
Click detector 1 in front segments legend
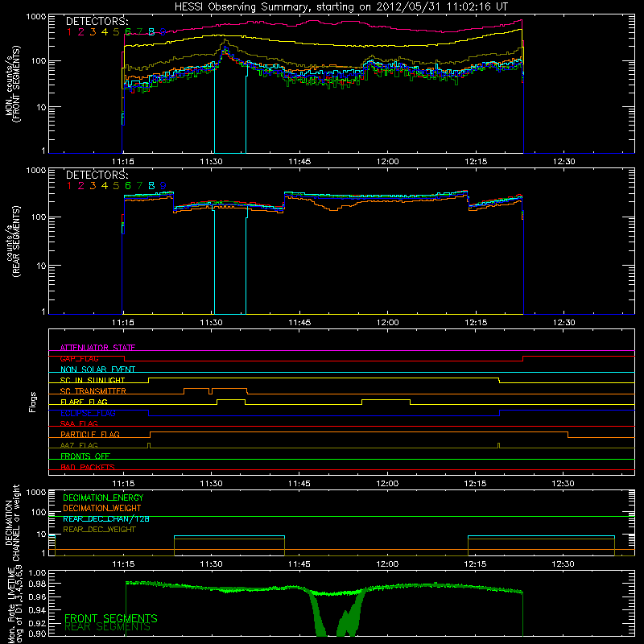pyautogui.click(x=69, y=31)
